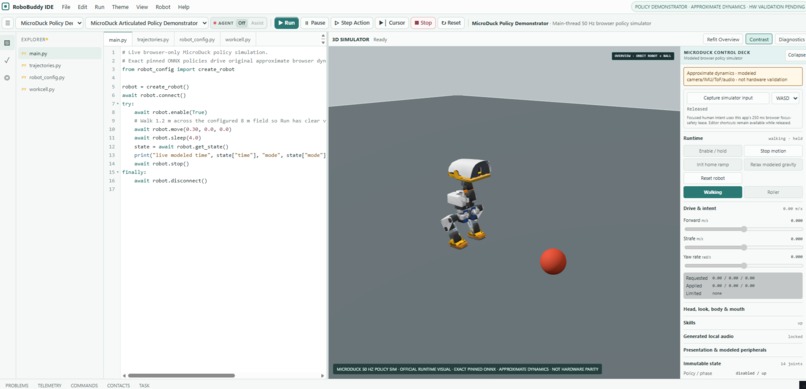Image resolution: width=806 pixels, height=389 pixels.
Task: Open the WASD input scheme dropdown
Action: (x=785, y=98)
